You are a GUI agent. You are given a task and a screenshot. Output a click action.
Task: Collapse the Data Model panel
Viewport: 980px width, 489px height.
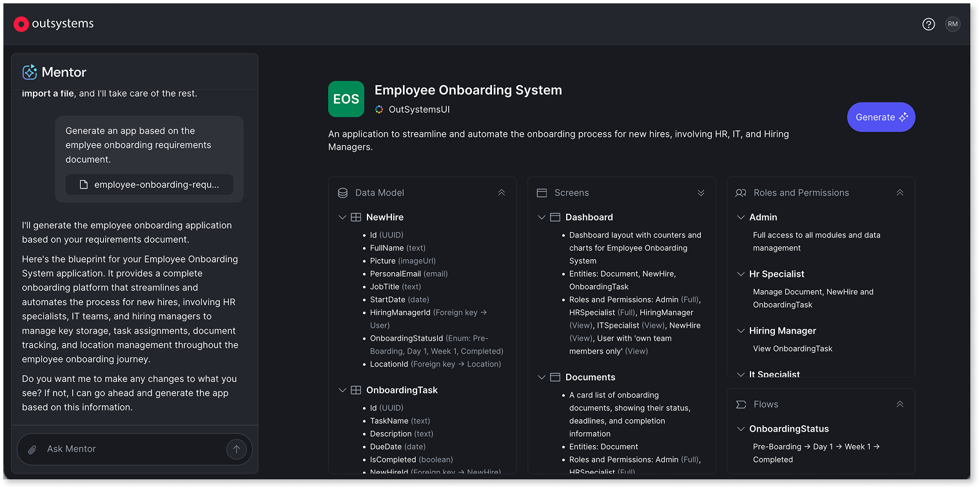(502, 193)
